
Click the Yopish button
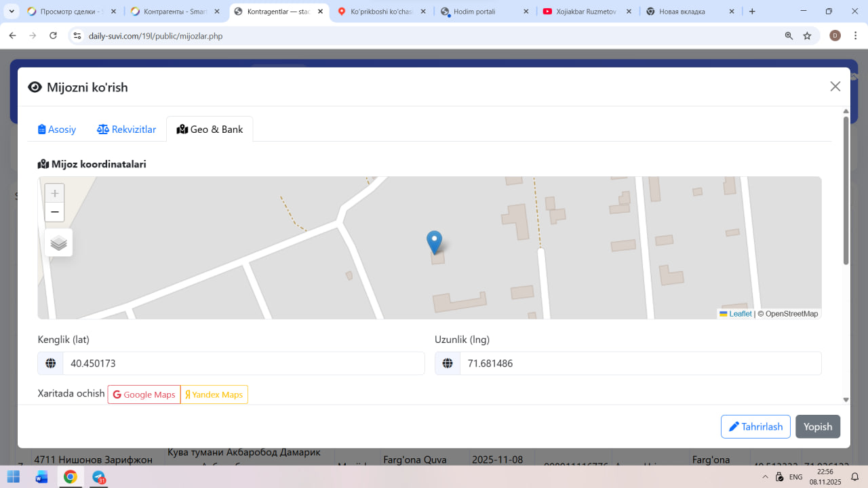point(818,427)
